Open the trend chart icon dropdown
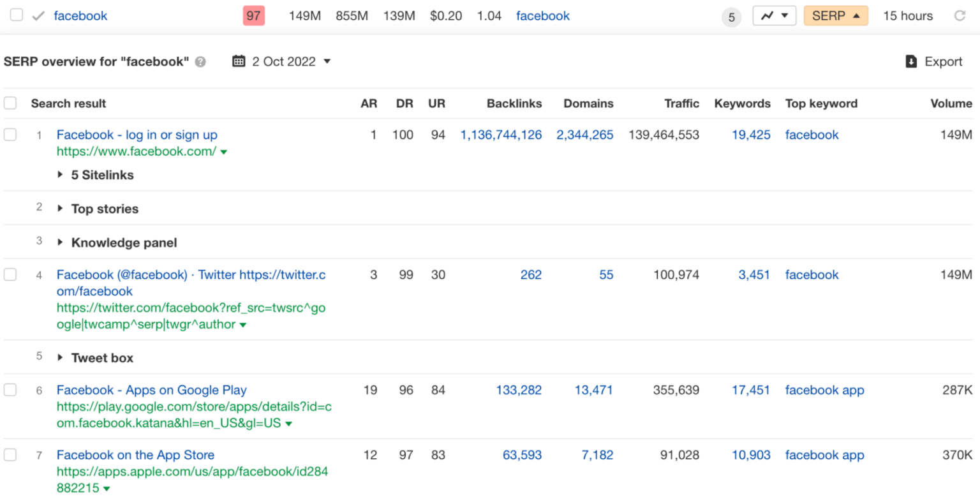Image resolution: width=980 pixels, height=499 pixels. point(774,16)
